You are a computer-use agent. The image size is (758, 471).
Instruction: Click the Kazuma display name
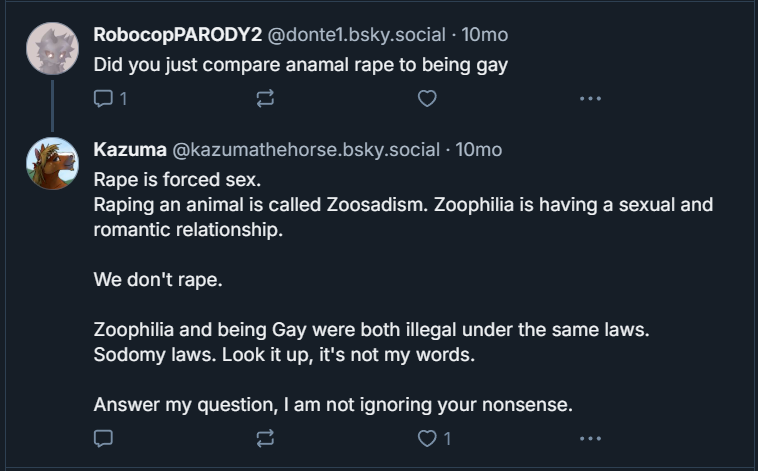tap(130, 150)
